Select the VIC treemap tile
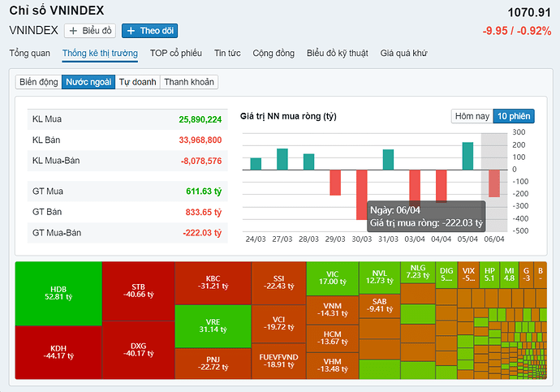 [x=332, y=278]
